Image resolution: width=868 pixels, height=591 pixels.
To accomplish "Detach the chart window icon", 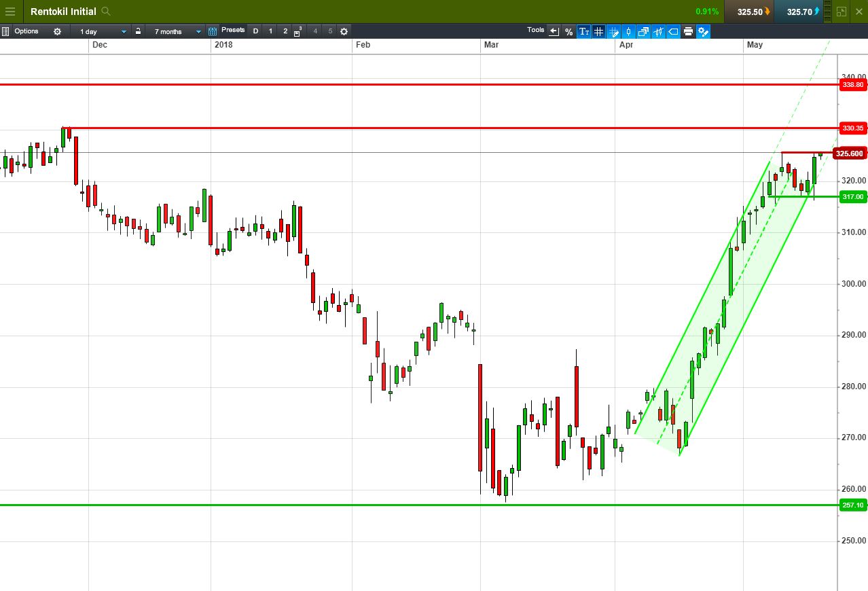I will [842, 12].
